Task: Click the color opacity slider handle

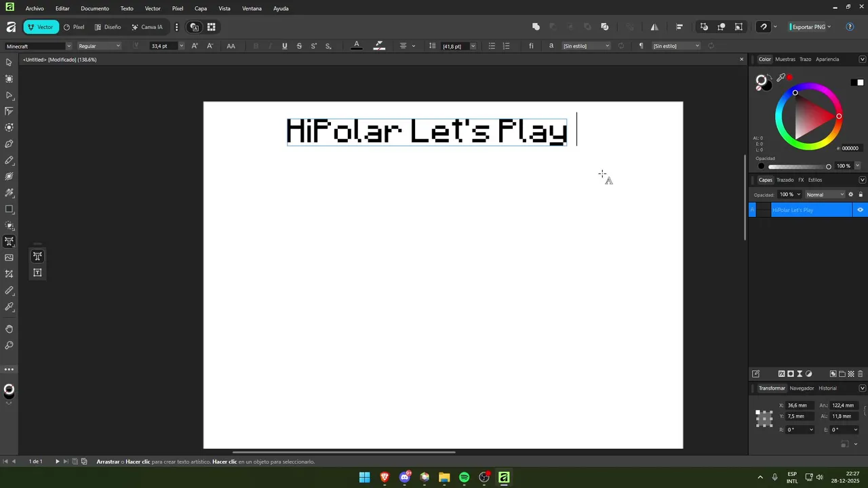Action: (829, 166)
